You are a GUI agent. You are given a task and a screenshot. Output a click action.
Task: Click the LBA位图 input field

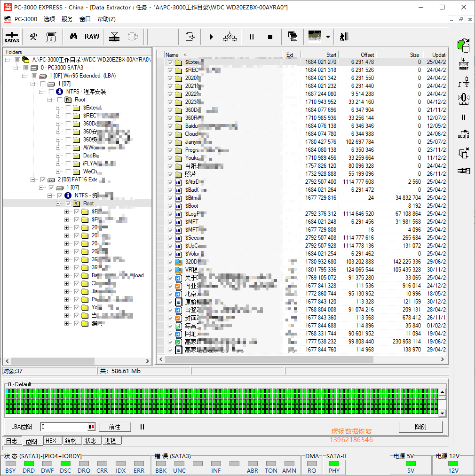pyautogui.click(x=67, y=427)
